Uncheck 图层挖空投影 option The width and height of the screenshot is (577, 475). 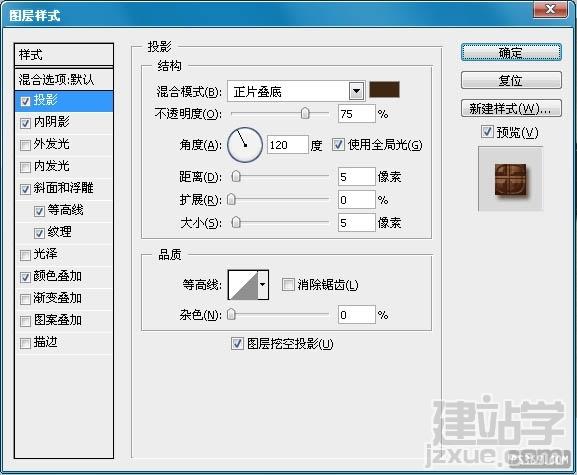[237, 344]
